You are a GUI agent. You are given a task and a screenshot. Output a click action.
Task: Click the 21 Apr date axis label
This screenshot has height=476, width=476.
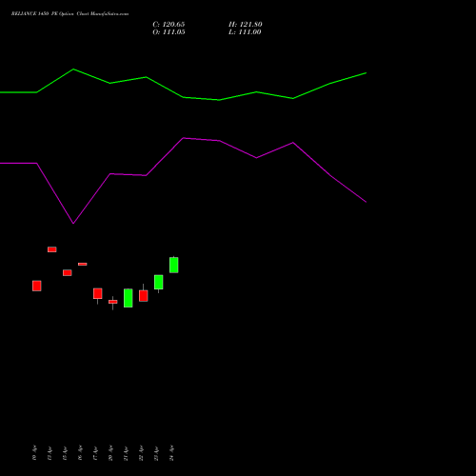click(x=126, y=453)
